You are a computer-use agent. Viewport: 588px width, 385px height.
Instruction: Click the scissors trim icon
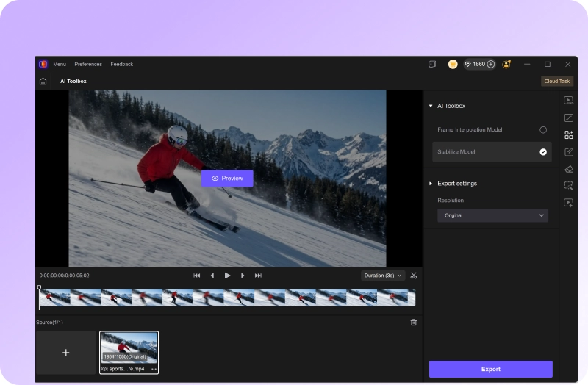[414, 276]
